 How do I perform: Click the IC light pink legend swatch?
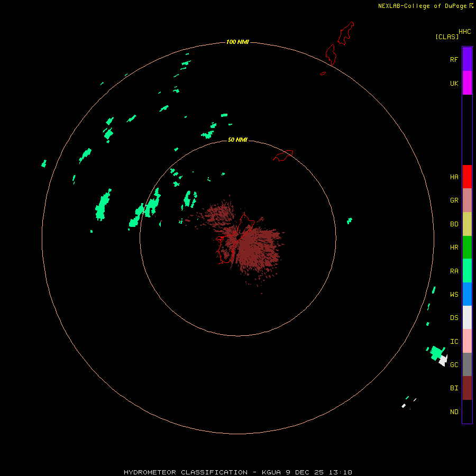pyautogui.click(x=467, y=341)
